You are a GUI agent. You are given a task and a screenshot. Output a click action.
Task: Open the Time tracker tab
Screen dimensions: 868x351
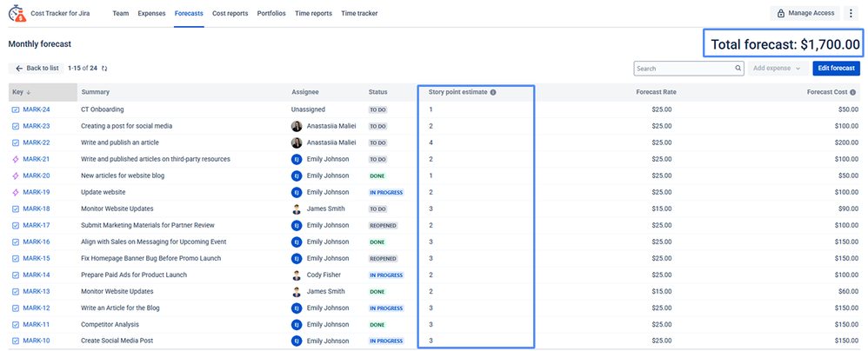pos(359,14)
